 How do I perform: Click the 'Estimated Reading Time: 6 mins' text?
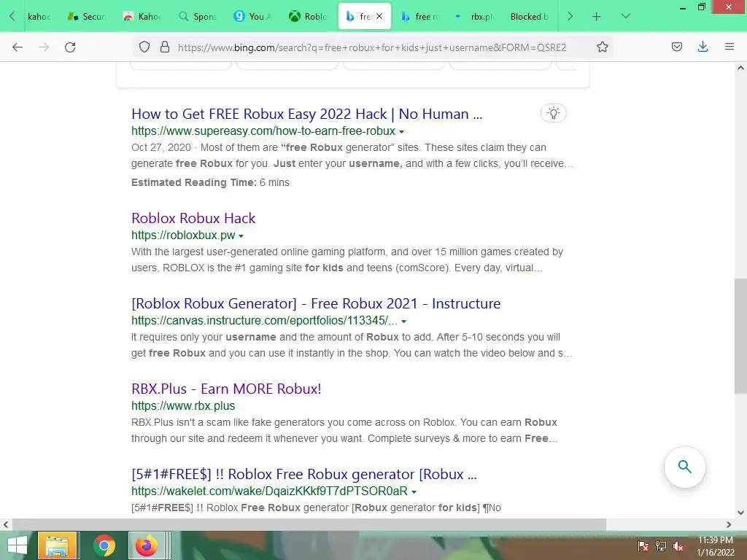tap(210, 182)
